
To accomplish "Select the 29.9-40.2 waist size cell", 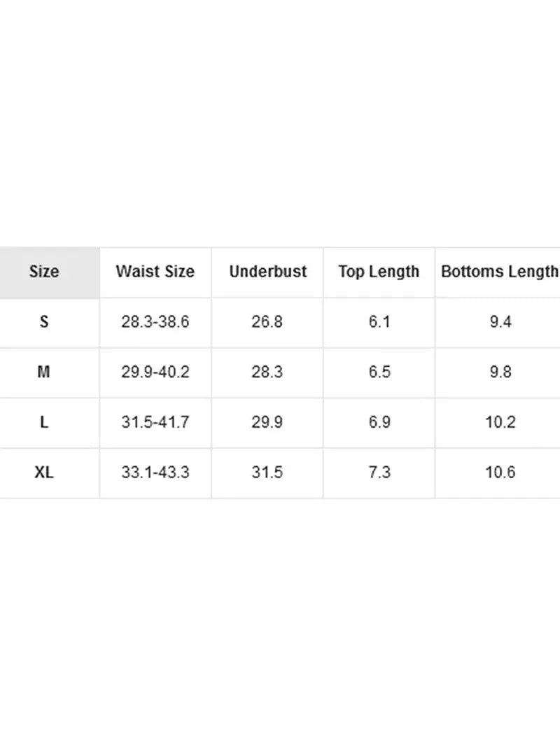I will tap(155, 372).
